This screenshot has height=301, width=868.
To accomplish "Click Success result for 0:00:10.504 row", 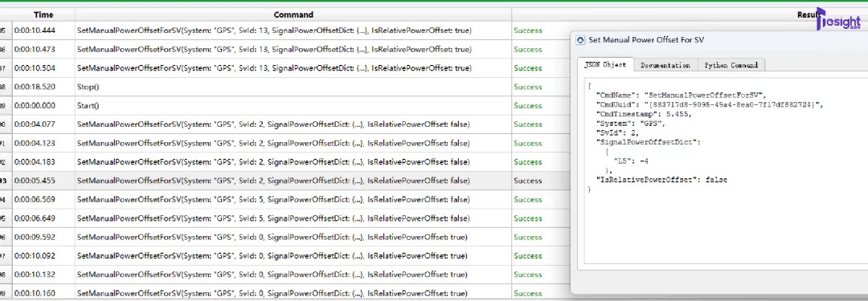I will [x=527, y=68].
